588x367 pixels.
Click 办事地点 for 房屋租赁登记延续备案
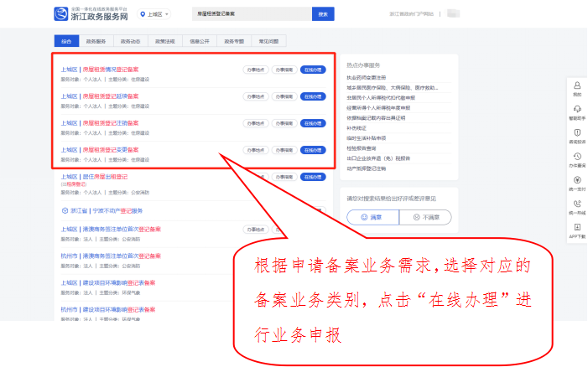(256, 96)
